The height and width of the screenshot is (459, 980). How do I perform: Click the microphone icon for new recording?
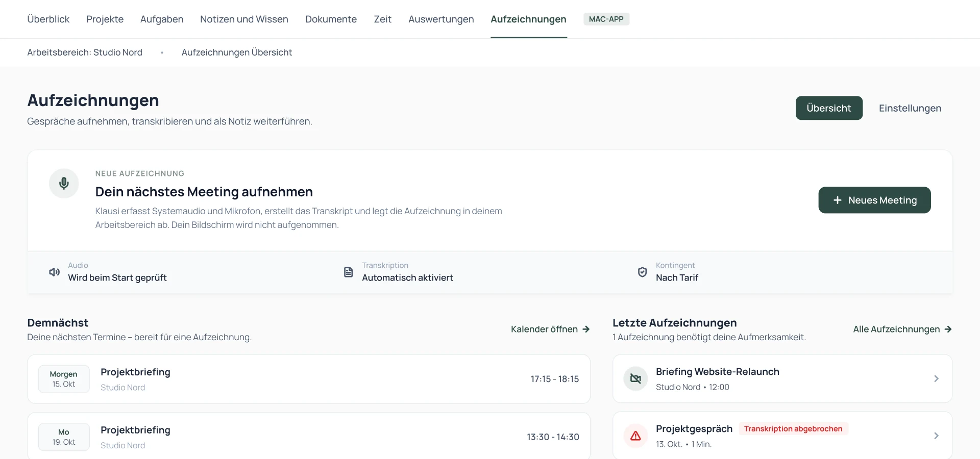[64, 183]
